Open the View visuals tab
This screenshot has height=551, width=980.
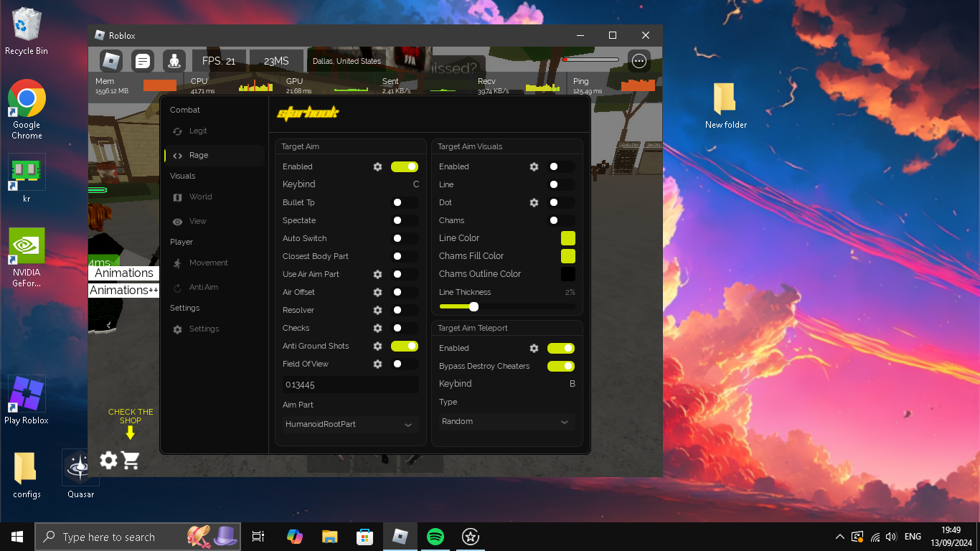click(x=214, y=221)
